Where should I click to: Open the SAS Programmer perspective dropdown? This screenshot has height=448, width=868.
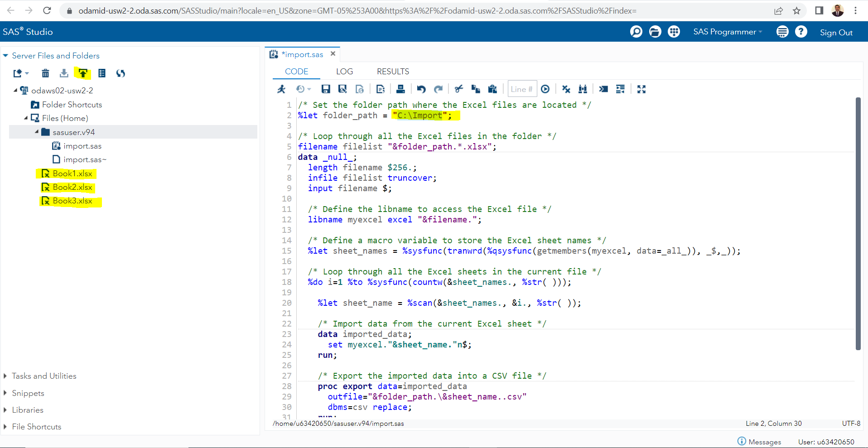click(x=728, y=32)
